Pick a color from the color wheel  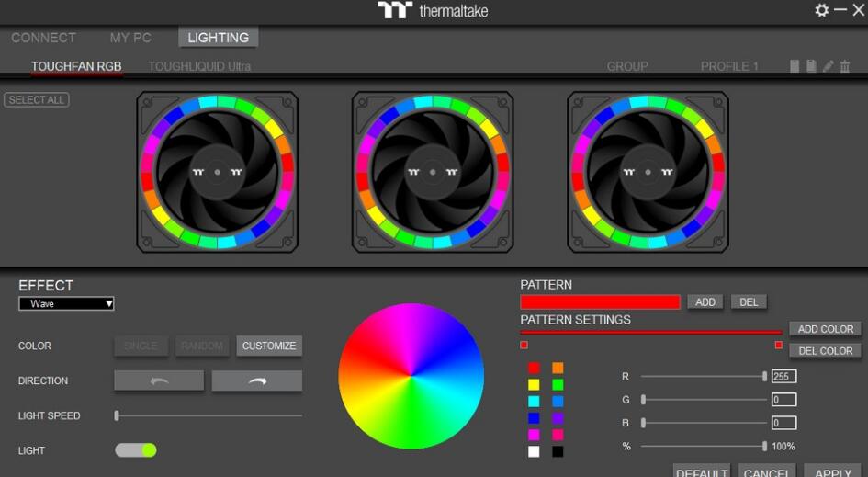(x=411, y=376)
